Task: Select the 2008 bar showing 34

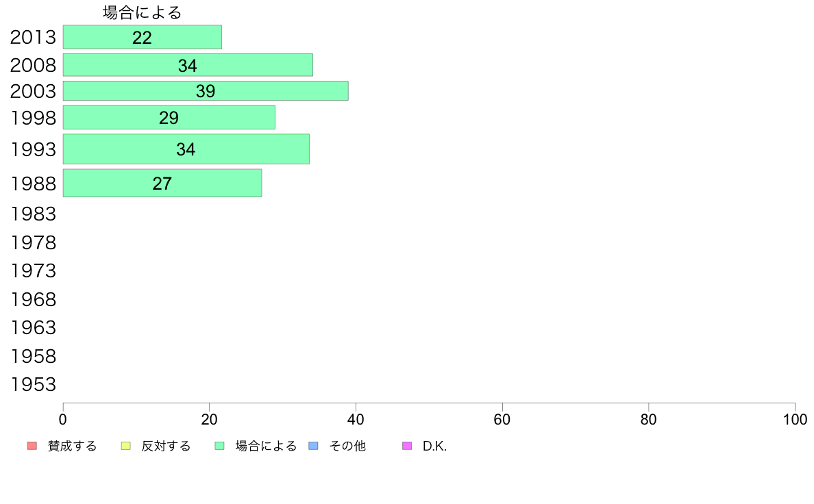Action: 188,65
